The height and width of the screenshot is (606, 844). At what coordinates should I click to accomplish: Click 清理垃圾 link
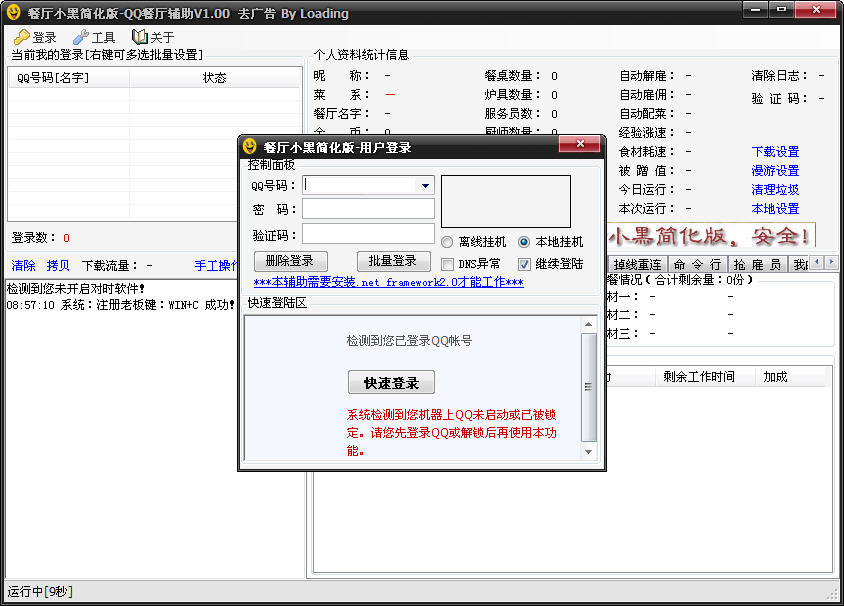point(775,189)
